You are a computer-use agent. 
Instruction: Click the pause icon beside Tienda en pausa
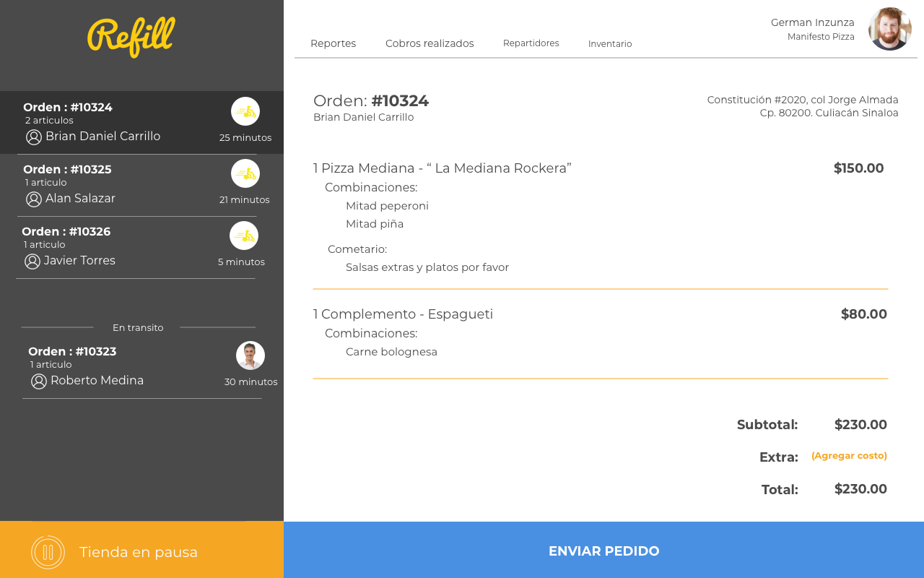coord(48,552)
